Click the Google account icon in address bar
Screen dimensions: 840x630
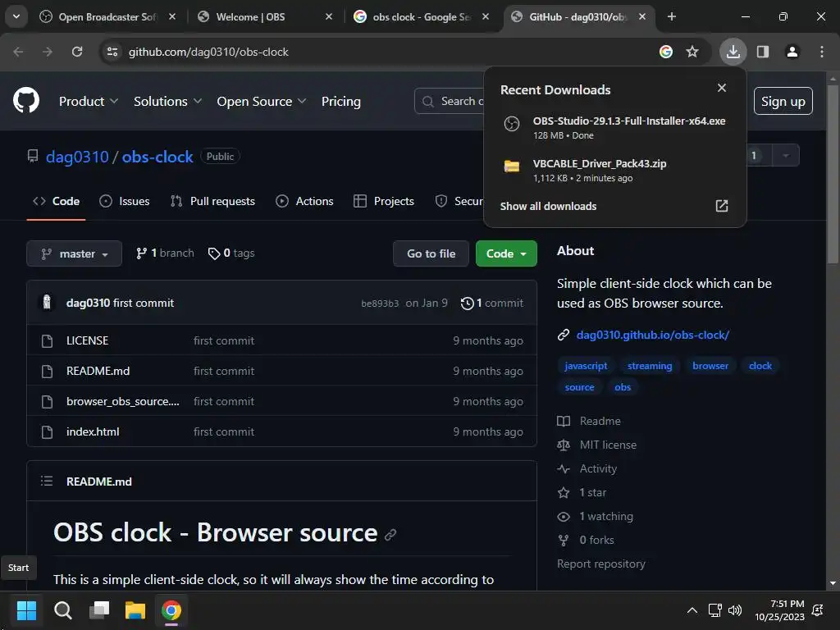666,52
